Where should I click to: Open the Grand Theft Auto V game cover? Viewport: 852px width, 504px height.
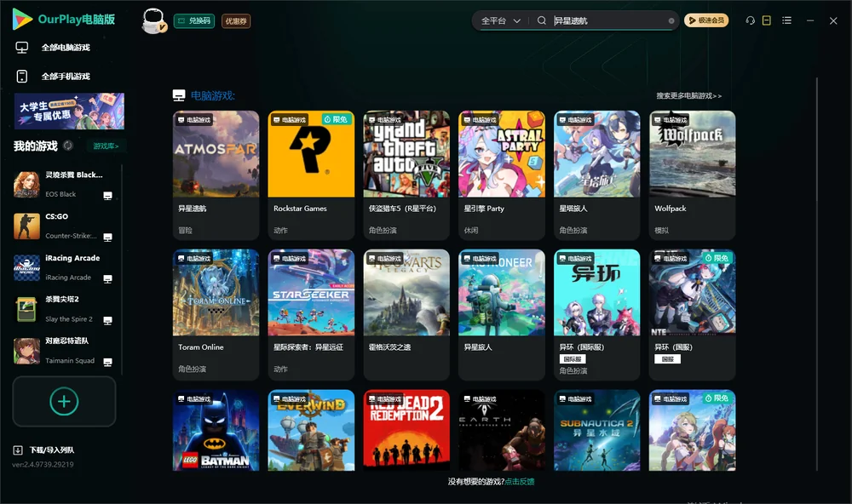point(406,154)
